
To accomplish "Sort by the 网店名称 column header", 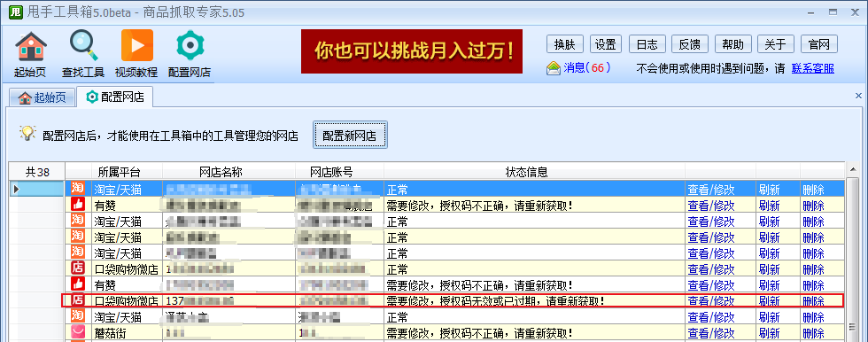I will point(229,172).
